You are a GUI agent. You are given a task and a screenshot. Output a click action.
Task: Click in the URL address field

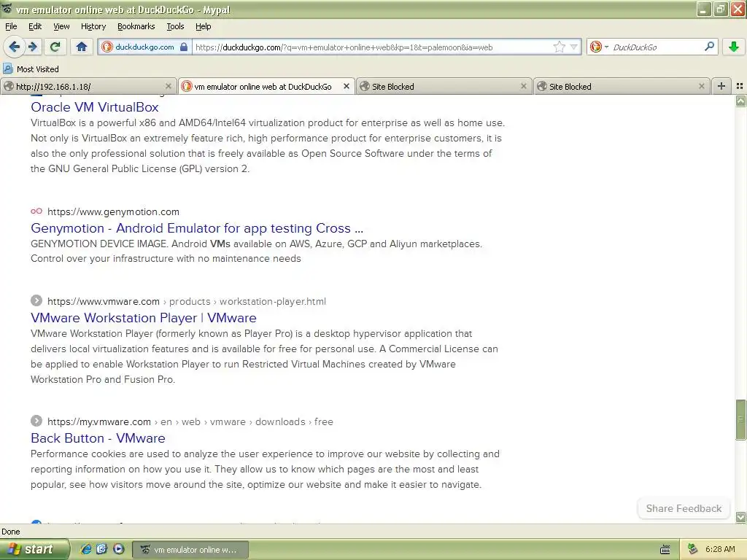pos(371,47)
